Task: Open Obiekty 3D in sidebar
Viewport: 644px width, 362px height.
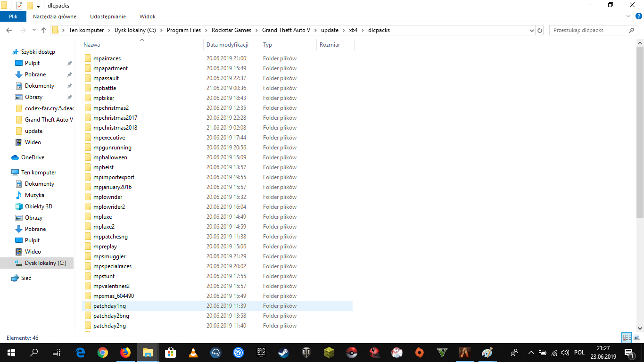Action: click(x=39, y=206)
